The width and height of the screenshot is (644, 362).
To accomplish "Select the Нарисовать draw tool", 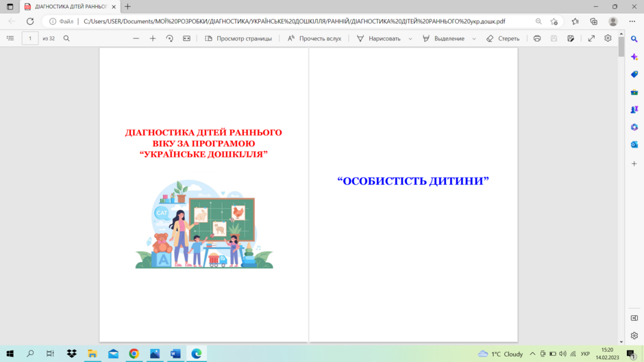I will 379,38.
